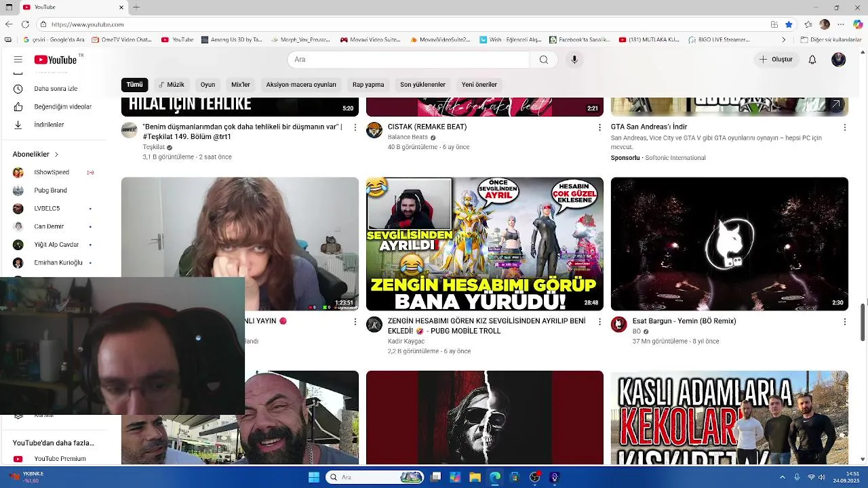Open a new browser tab
This screenshot has width=868, height=488.
click(136, 7)
